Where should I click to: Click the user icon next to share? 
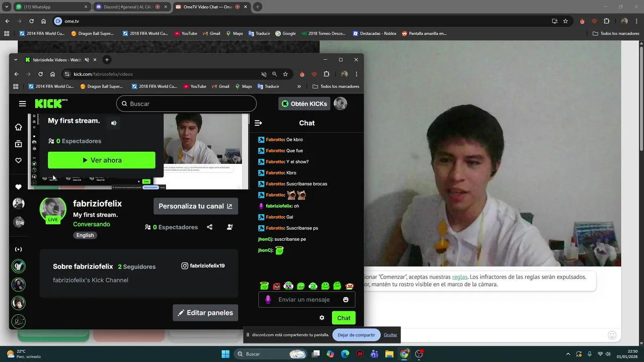coord(230,227)
